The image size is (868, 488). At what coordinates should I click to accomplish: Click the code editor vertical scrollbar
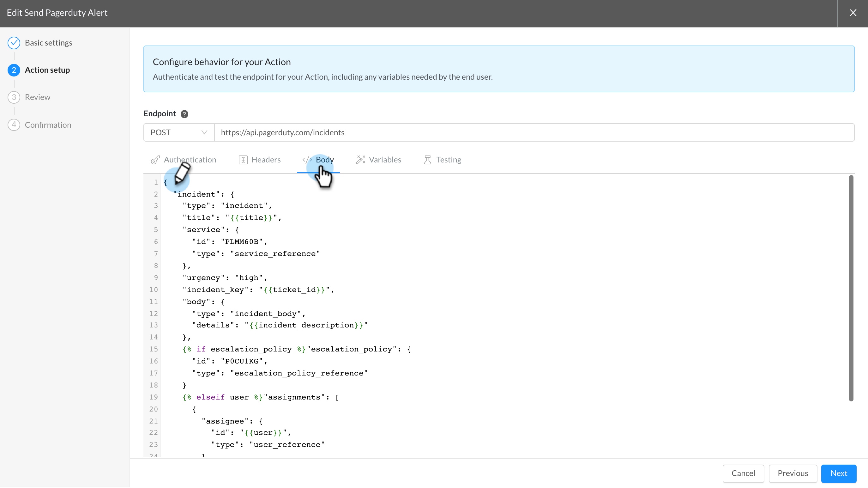(851, 288)
